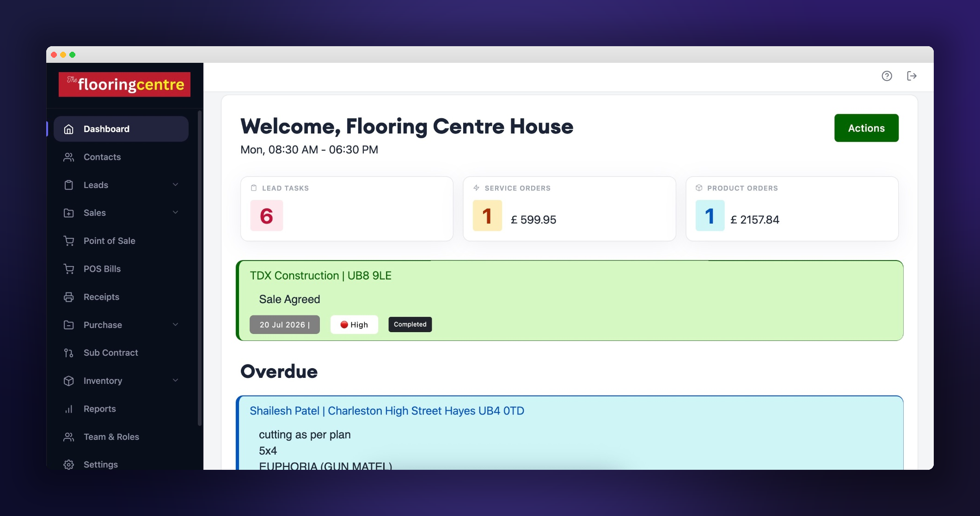Click Lead Tasks count 6
The width and height of the screenshot is (980, 516).
click(267, 216)
